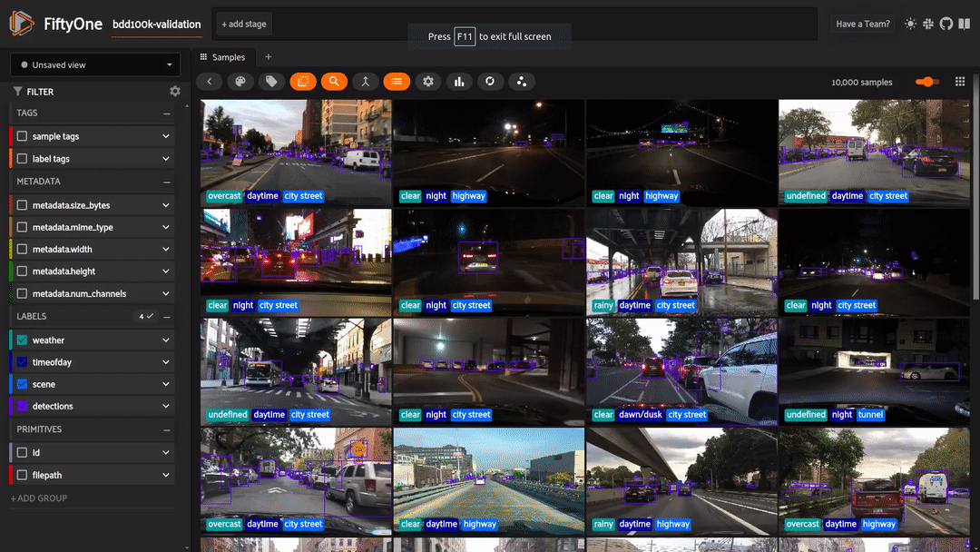
Task: Adjust the orange grid zoom slider
Action: pos(926,82)
